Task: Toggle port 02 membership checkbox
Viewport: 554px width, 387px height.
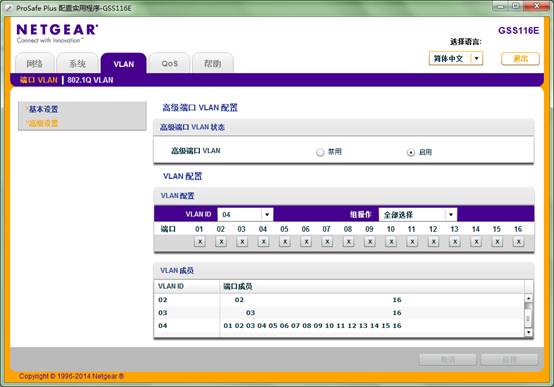Action: pyautogui.click(x=221, y=242)
